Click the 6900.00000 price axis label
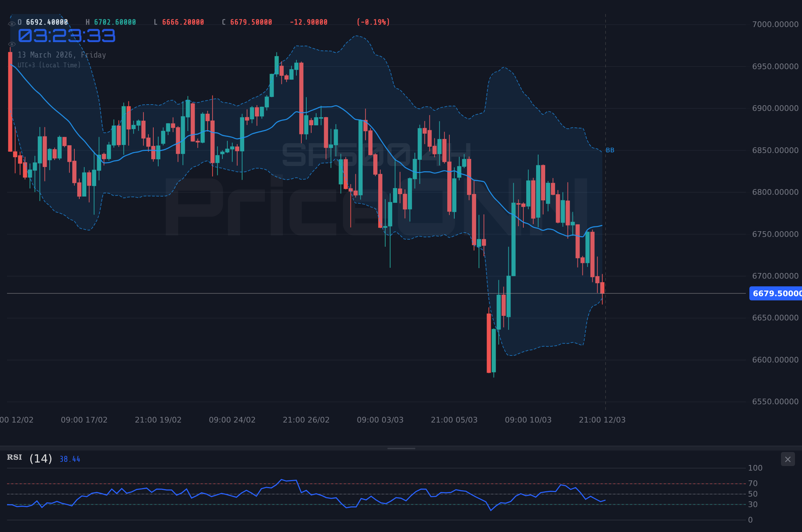This screenshot has width=802, height=532. (x=775, y=108)
